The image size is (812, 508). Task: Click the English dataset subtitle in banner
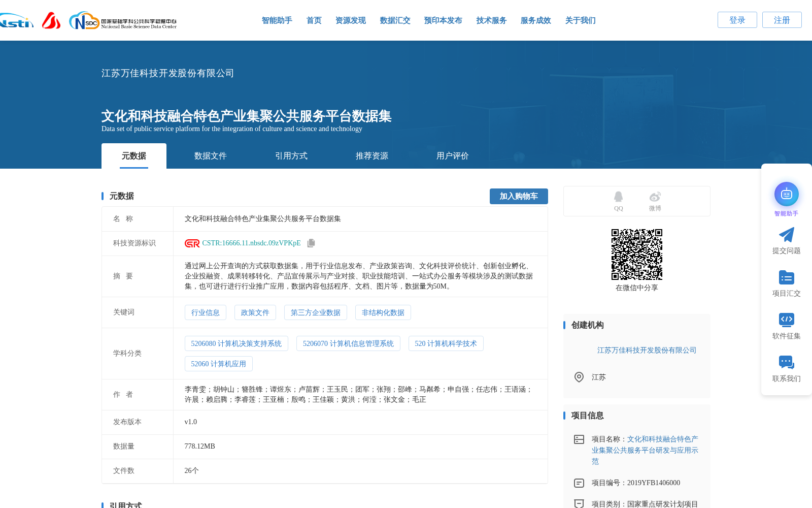232,129
